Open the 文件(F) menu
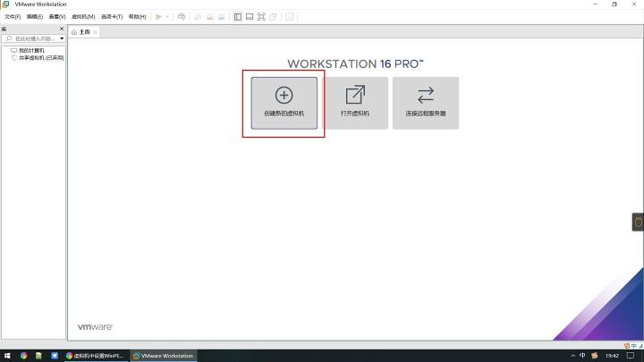Image resolution: width=644 pixels, height=362 pixels. [13, 17]
